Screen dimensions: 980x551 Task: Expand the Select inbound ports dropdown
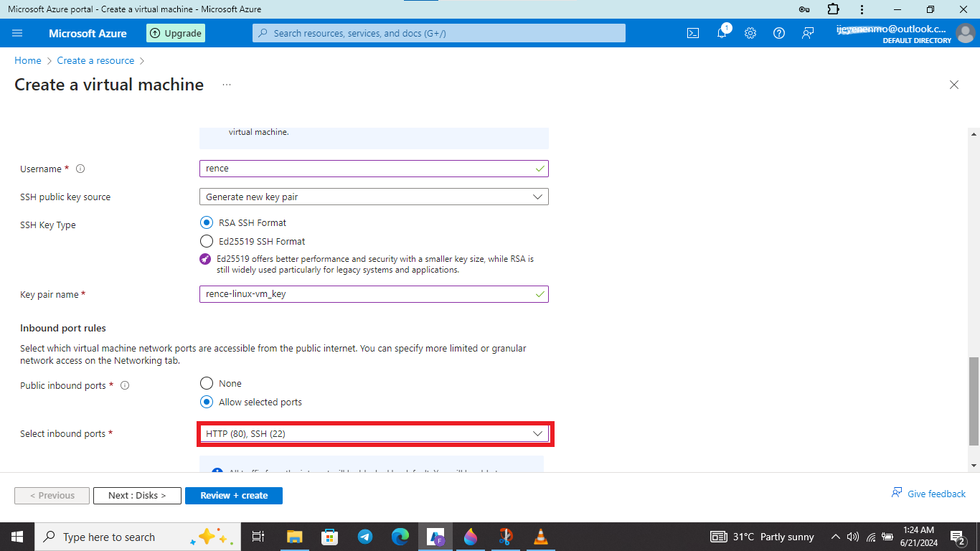(374, 433)
